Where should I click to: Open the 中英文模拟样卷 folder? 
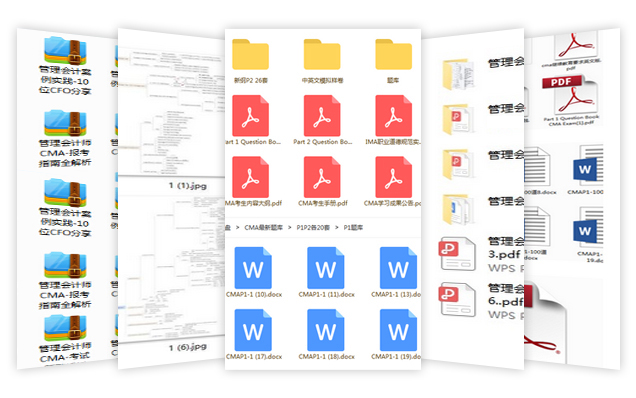coord(322,54)
